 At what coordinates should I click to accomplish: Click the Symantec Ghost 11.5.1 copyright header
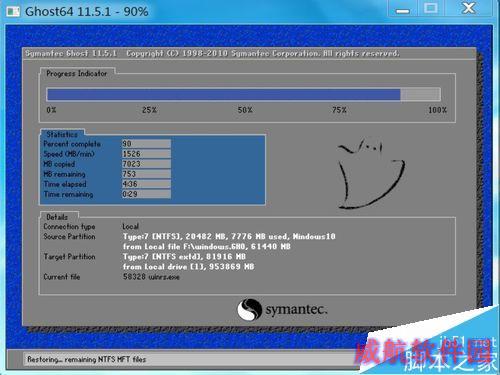212,53
